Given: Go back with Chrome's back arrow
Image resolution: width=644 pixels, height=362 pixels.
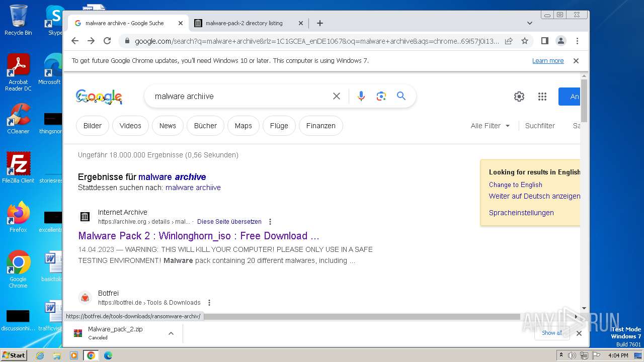Looking at the screenshot, I should [x=75, y=41].
